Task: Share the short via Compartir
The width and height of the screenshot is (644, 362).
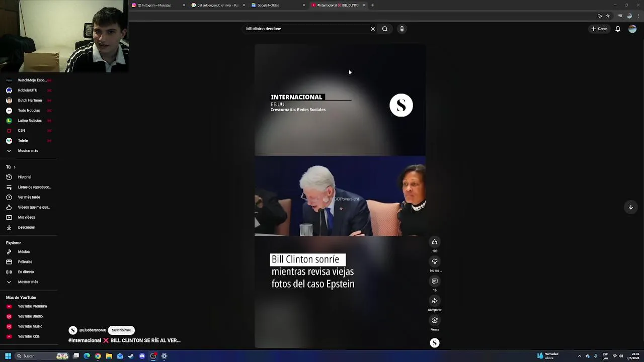Action: tap(435, 301)
